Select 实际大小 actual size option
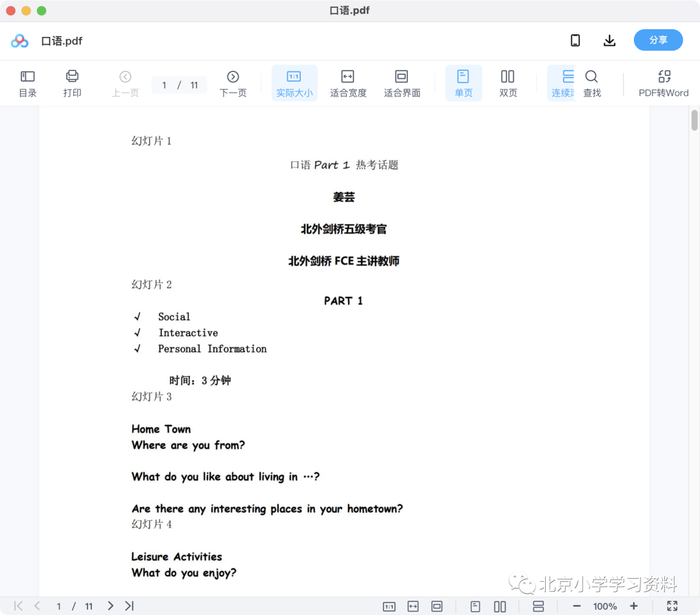700x615 pixels. [x=294, y=84]
